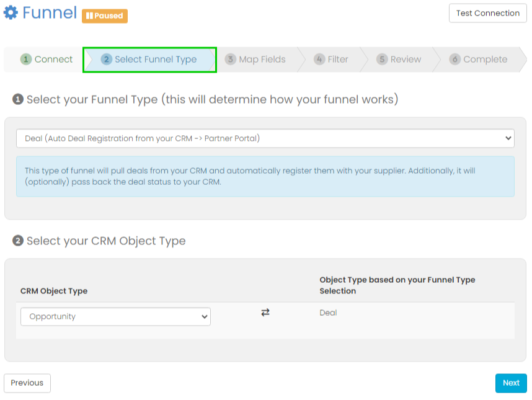This screenshot has height=400, width=532.
Task: Jump to the Review step
Action: [399, 60]
